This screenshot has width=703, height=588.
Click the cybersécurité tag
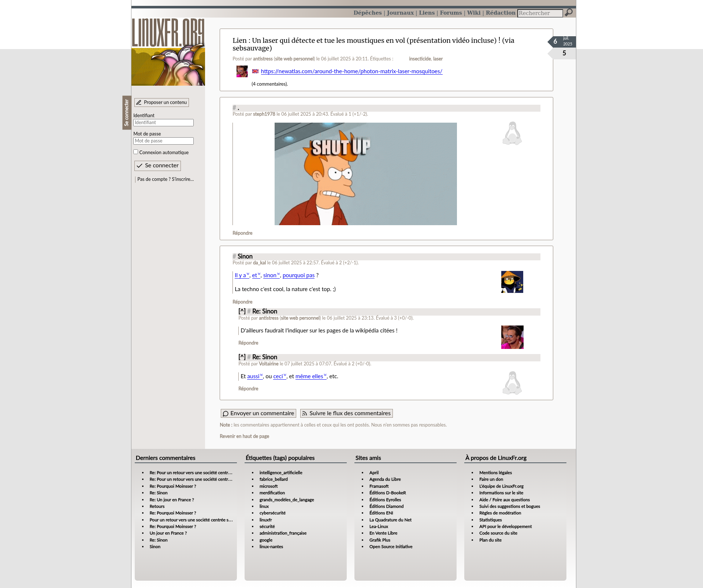(272, 513)
